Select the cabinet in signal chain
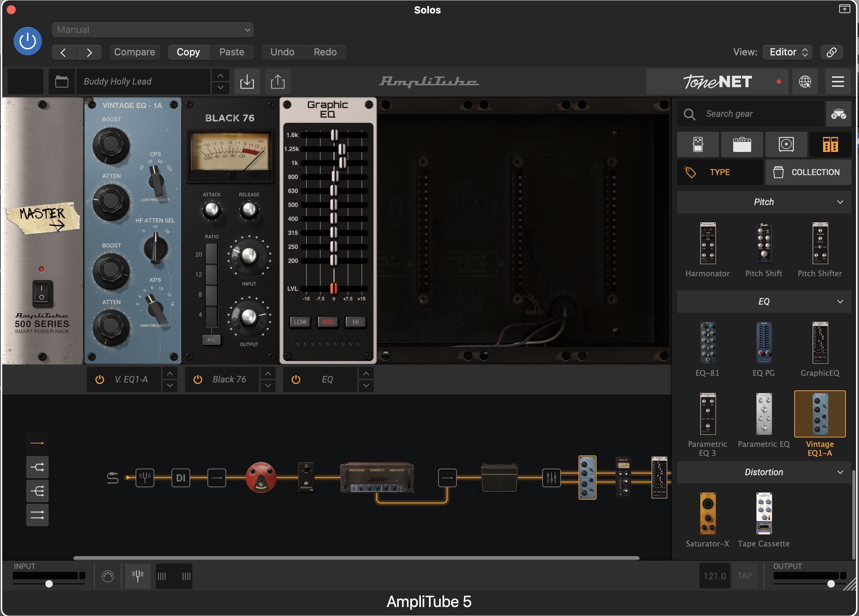Viewport: 859px width, 616px height. tap(499, 478)
